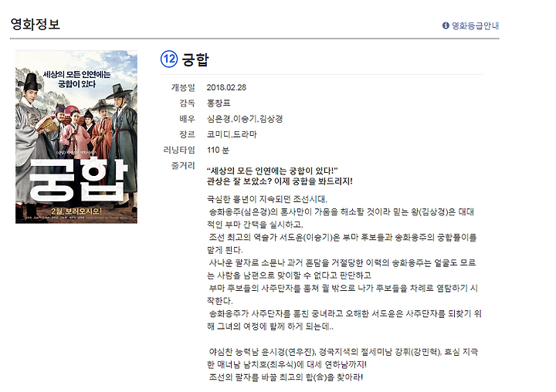Image resolution: width=556 pixels, height=392 pixels.
Task: Click director name 홍창표
Action: 219,103
